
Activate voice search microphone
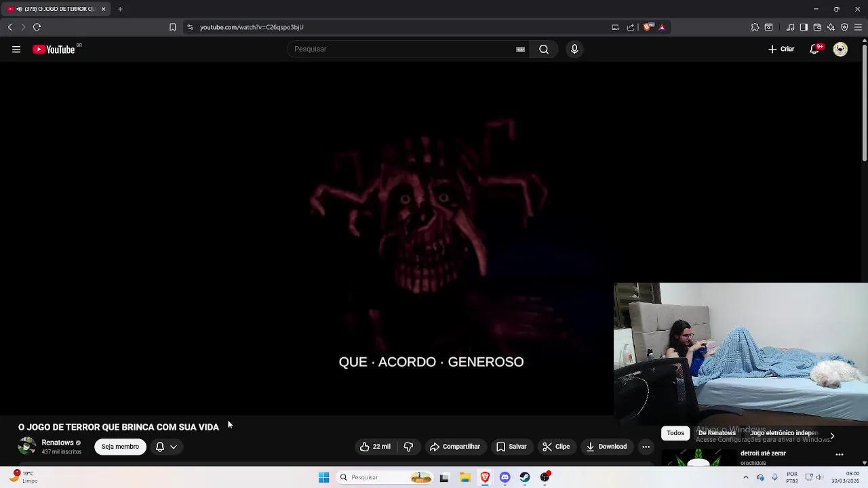coord(574,49)
